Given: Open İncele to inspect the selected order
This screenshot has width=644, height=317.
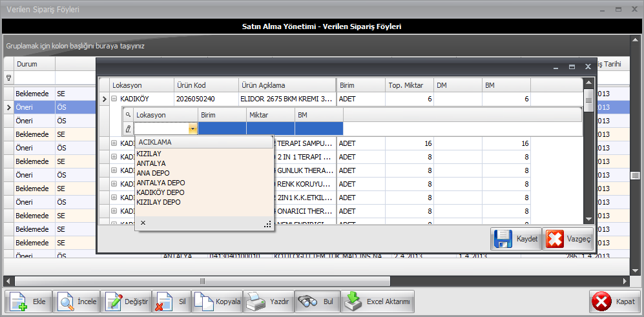Looking at the screenshot, I should point(76,302).
